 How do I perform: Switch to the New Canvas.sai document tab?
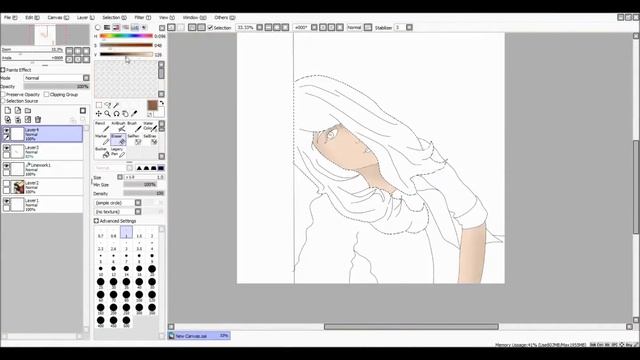pyautogui.click(x=199, y=336)
